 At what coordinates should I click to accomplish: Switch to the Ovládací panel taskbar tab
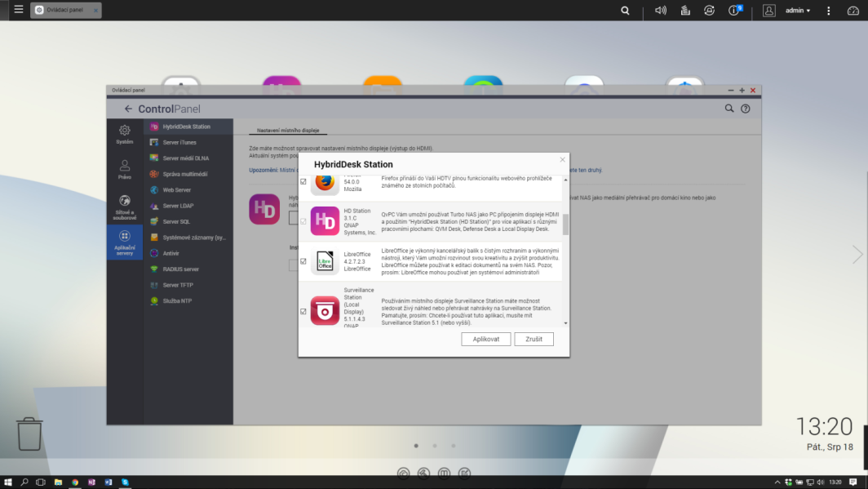pyautogui.click(x=65, y=11)
